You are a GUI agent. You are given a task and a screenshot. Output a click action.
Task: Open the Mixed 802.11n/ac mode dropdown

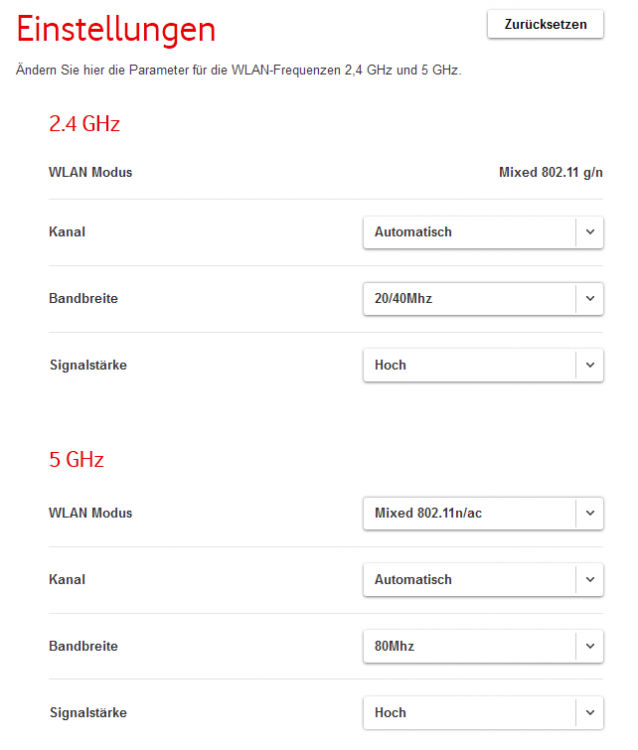(470, 513)
